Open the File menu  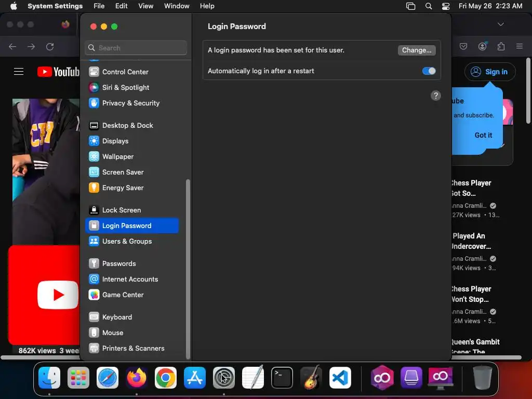99,6
